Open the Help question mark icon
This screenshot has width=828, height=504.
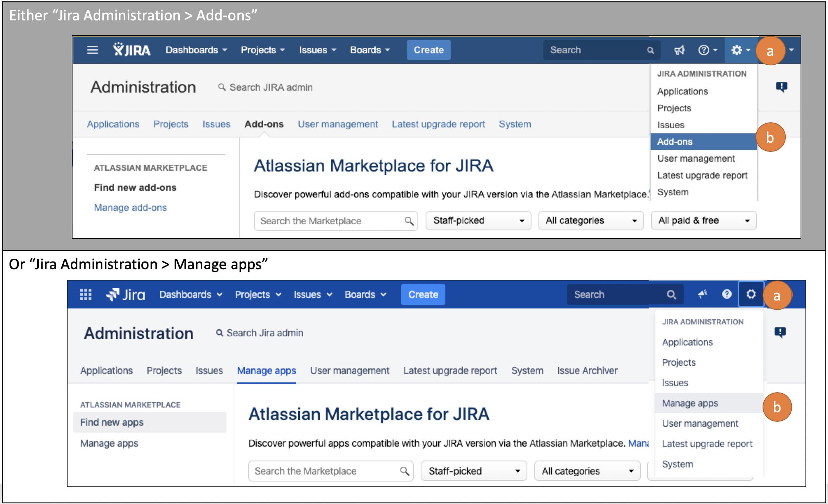click(x=704, y=50)
